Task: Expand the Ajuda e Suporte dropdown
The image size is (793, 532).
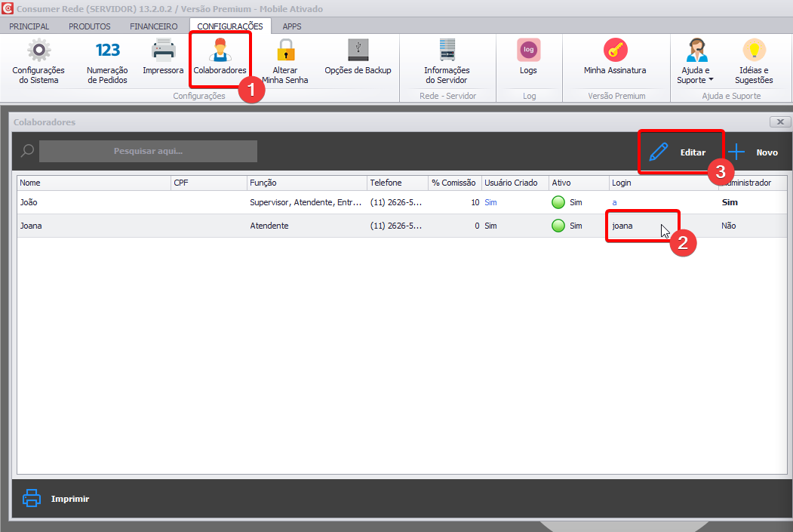Action: 696,75
